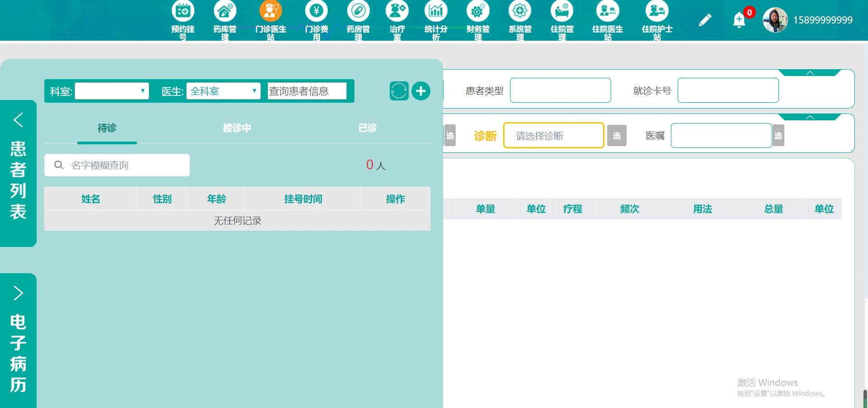Viewport: 868px width, 408px height.
Task: Open the 全科室 doctor dropdown
Action: 223,91
